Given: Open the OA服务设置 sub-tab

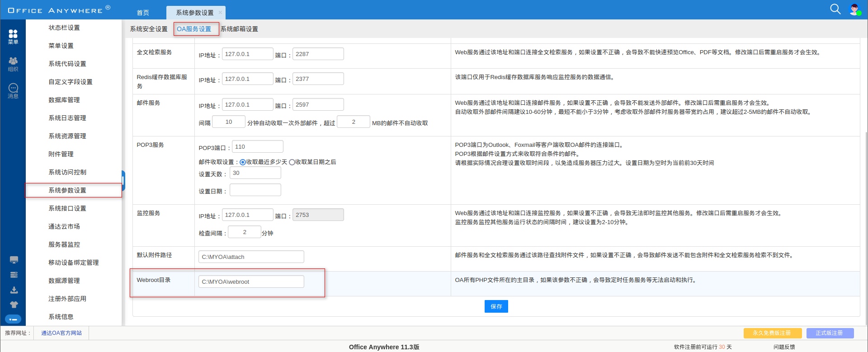Looking at the screenshot, I should coord(194,29).
